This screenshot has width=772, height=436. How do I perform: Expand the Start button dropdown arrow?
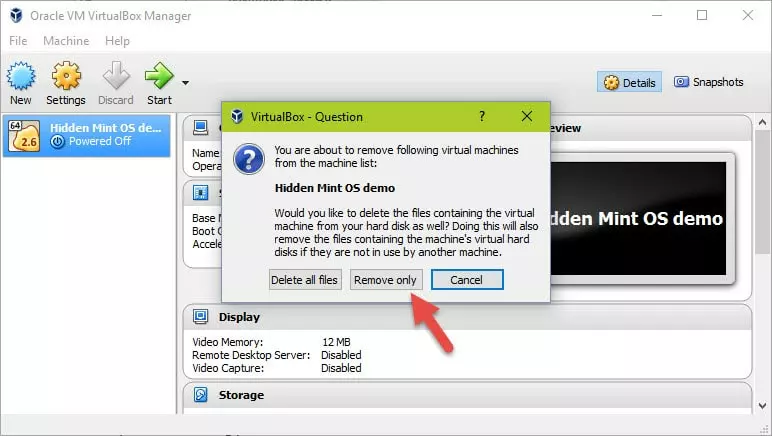[x=185, y=83]
